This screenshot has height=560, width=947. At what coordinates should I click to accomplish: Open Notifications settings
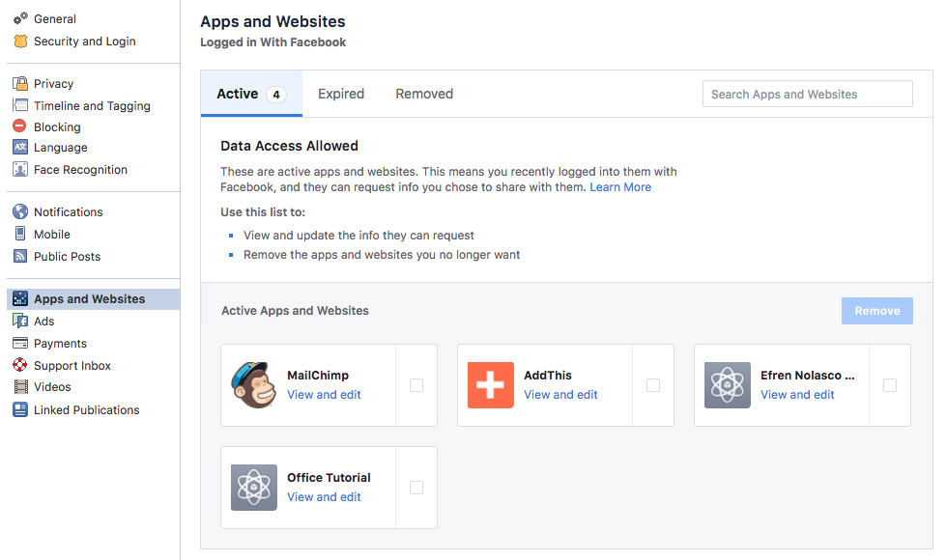(x=69, y=211)
